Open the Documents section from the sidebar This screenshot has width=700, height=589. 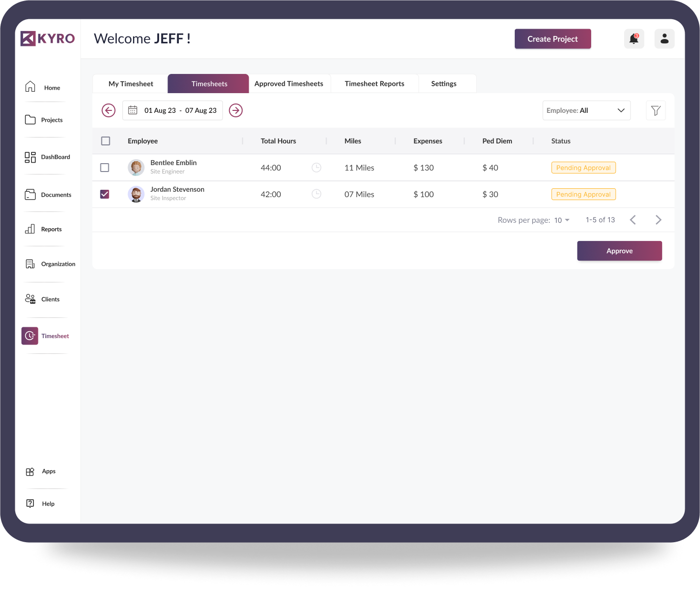click(x=30, y=194)
